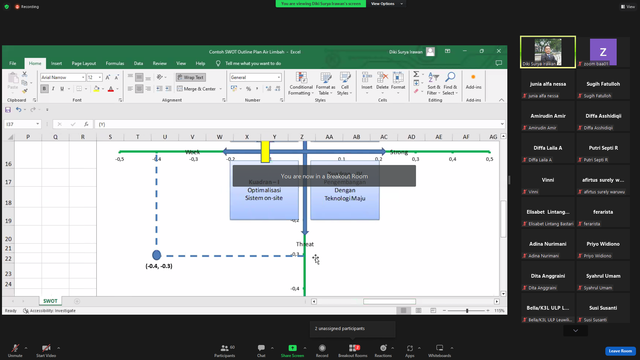Open Conditional Formatting in Styles group

tap(301, 84)
